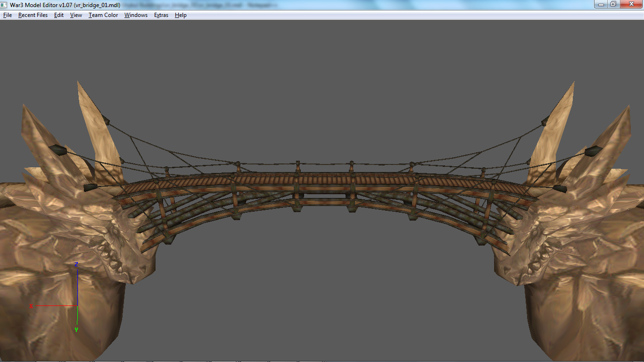Open the Help menu

(181, 15)
